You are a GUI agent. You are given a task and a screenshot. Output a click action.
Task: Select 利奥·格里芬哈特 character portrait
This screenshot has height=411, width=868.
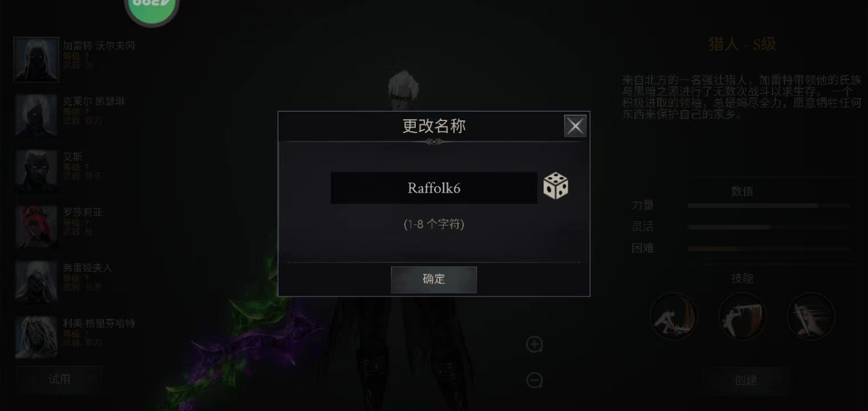click(36, 337)
